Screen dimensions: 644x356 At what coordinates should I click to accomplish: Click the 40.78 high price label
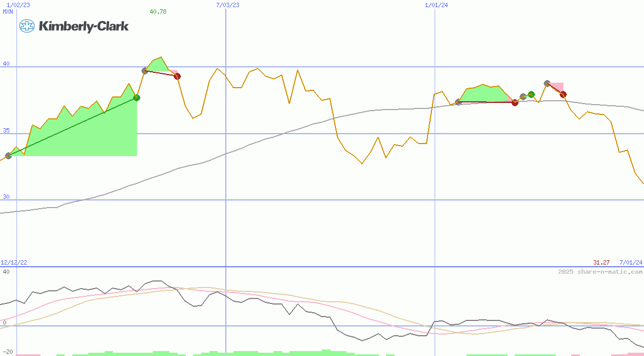[x=158, y=12]
